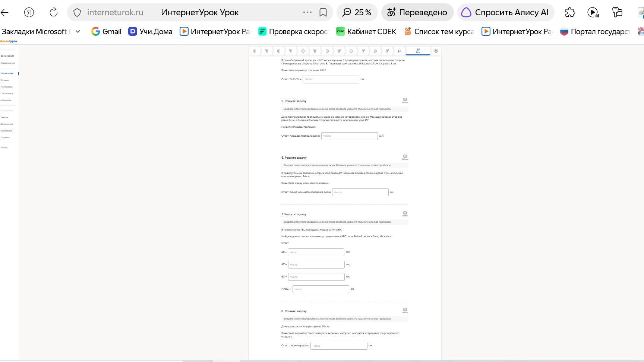
Task: Go back with browser back arrow
Action: (4, 12)
